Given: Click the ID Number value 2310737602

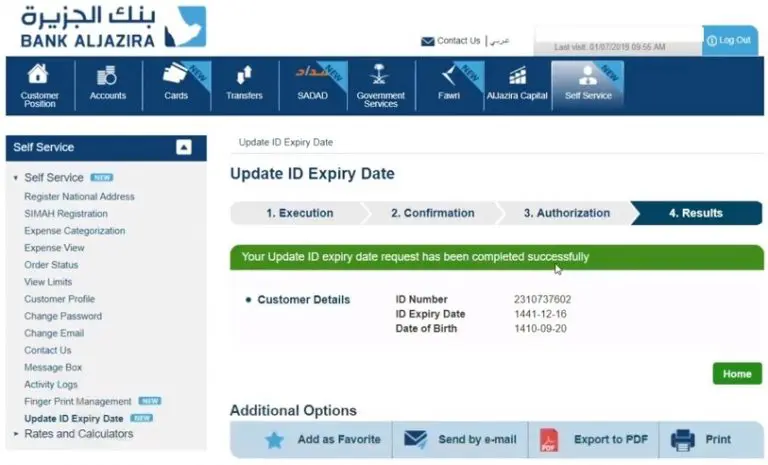Looking at the screenshot, I should tap(542, 299).
